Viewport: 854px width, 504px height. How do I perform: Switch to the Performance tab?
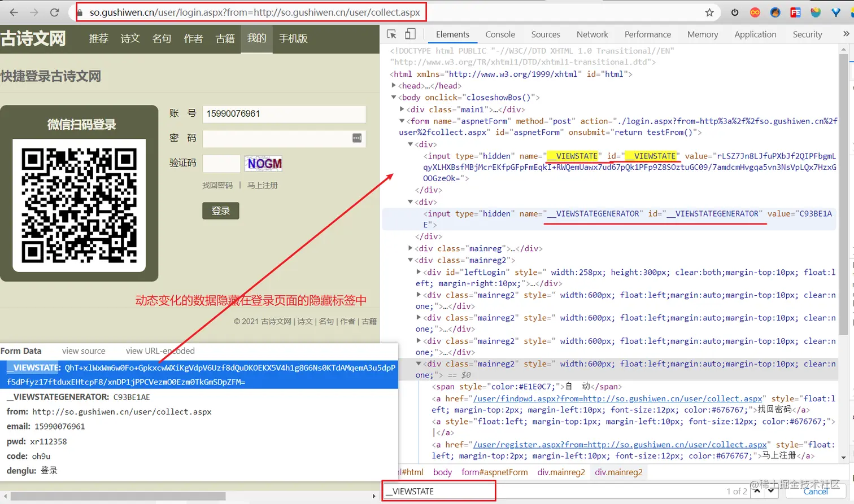click(x=648, y=34)
